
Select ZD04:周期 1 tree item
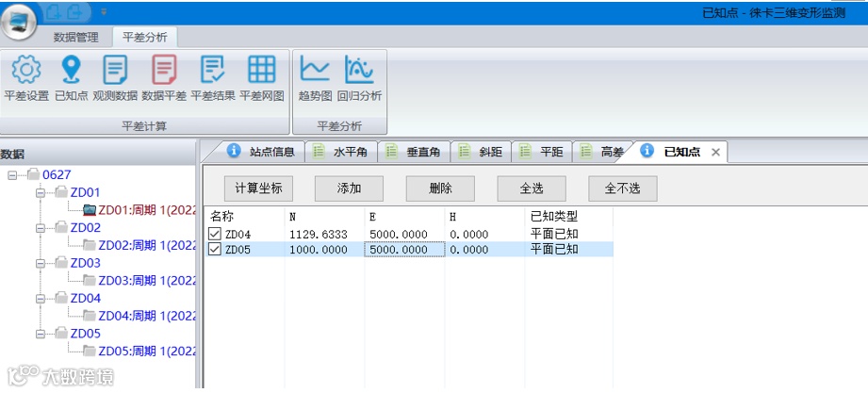(x=147, y=316)
